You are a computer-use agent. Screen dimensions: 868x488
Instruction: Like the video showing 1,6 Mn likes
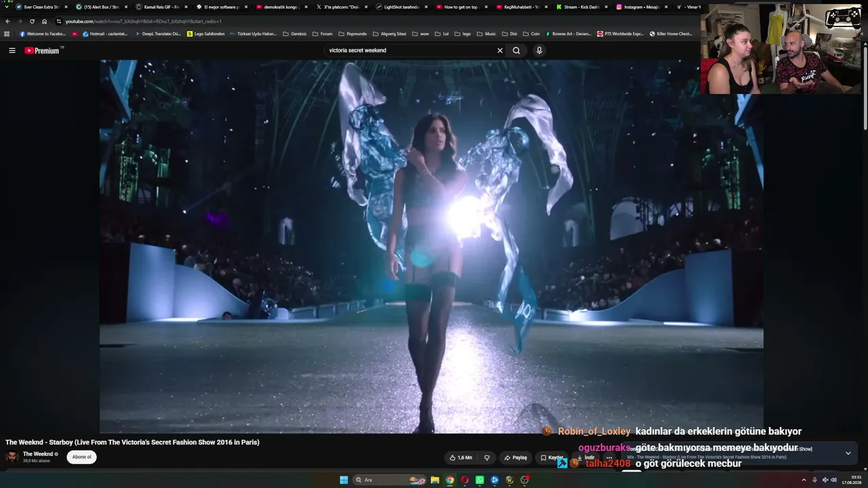tap(460, 457)
